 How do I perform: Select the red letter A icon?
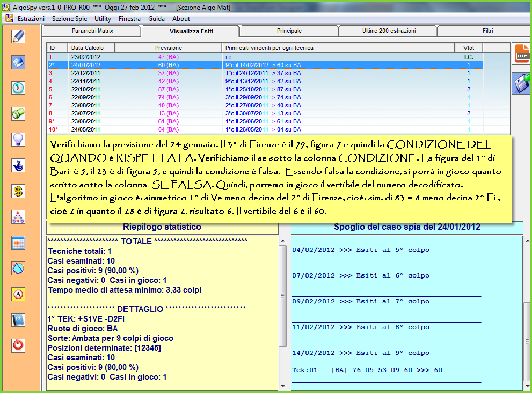point(18,294)
